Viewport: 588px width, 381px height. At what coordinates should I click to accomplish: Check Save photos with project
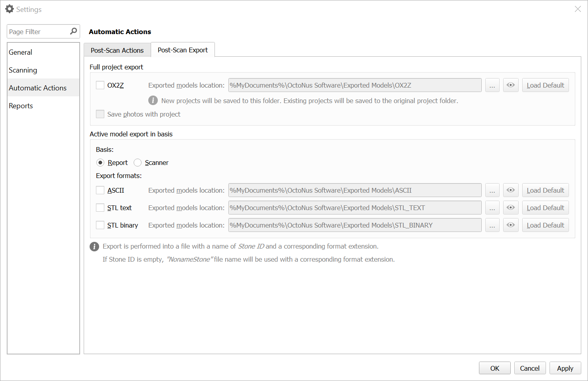[x=100, y=114]
